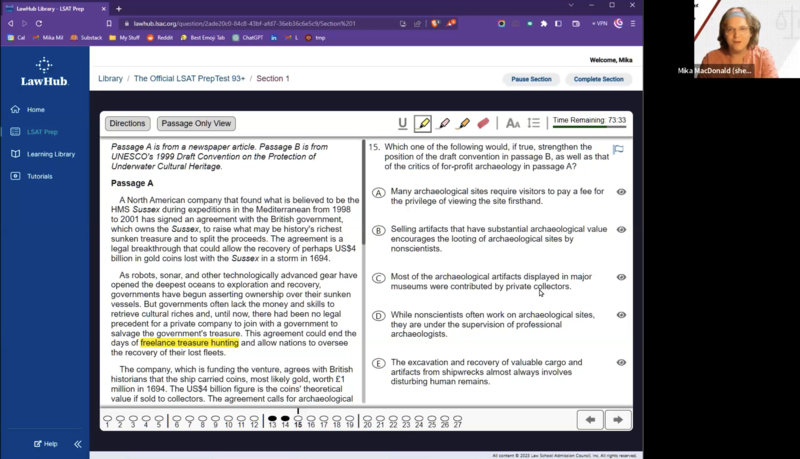Screen dimensions: 800x459
Task: Flag question 15 for review
Action: pyautogui.click(x=618, y=150)
